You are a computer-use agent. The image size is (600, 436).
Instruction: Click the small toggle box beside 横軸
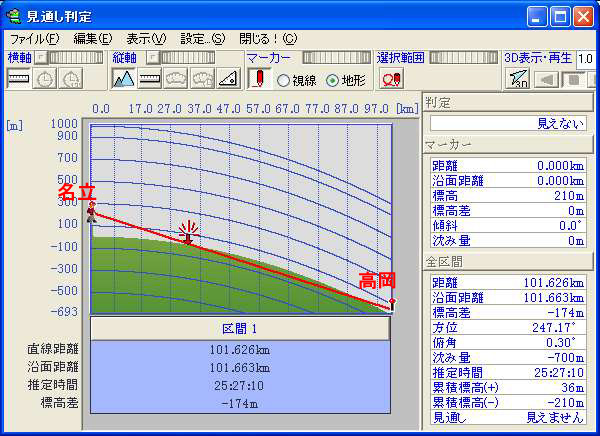(41, 58)
